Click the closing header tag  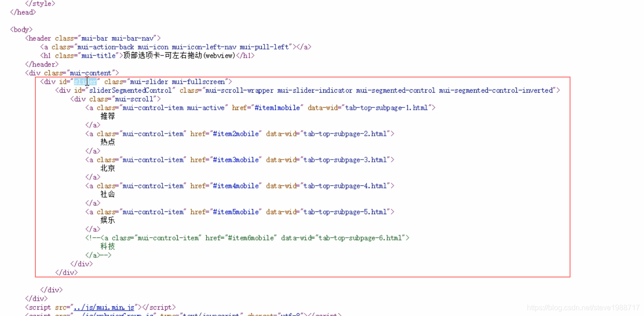point(42,64)
